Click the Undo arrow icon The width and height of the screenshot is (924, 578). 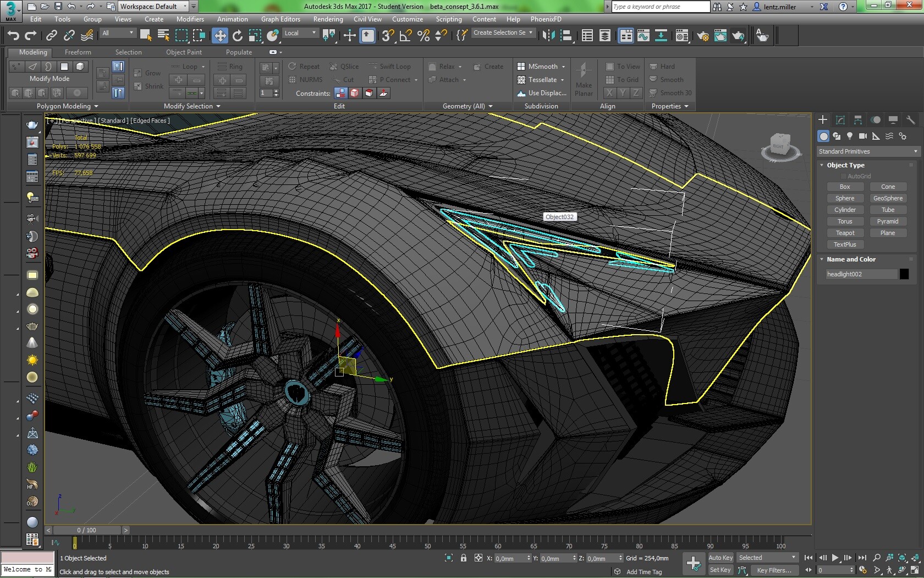[13, 36]
